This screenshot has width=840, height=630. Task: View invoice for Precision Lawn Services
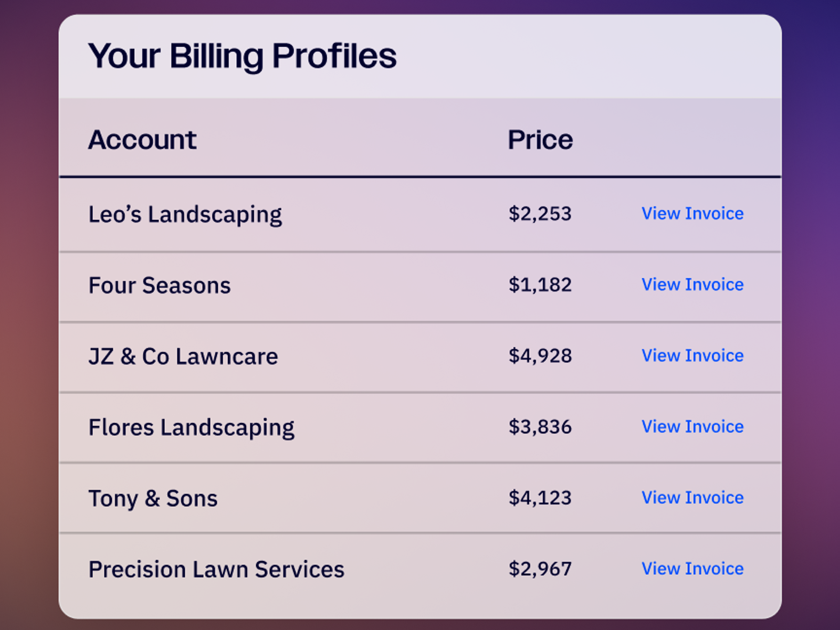click(x=692, y=569)
